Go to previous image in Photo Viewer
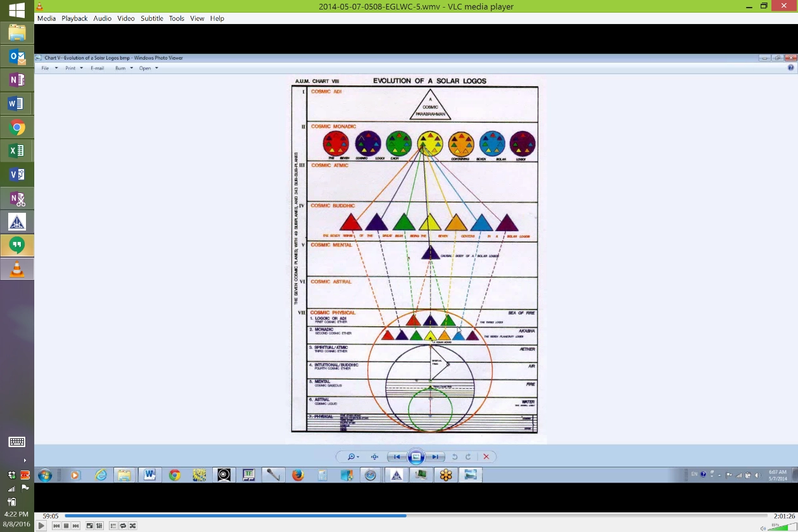This screenshot has height=532, width=798. [x=397, y=457]
